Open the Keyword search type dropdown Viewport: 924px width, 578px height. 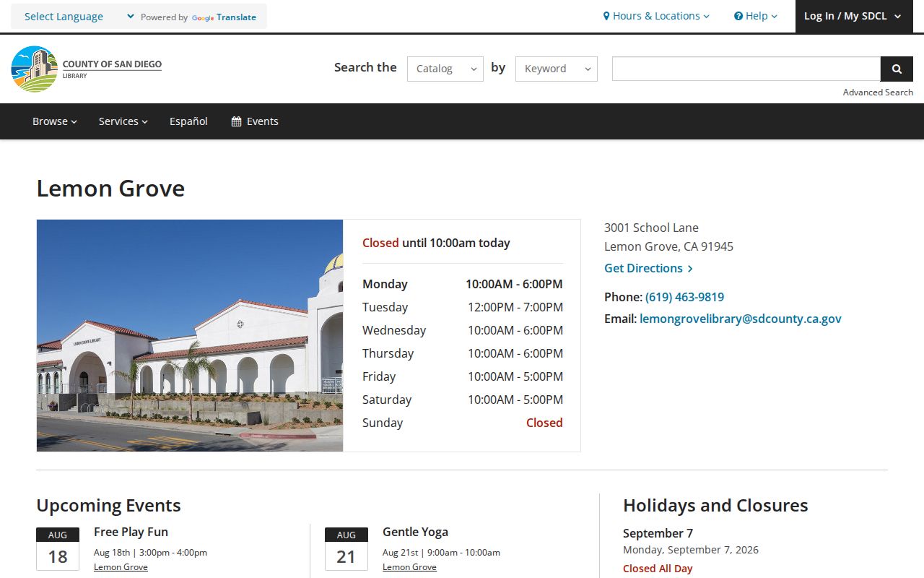557,69
